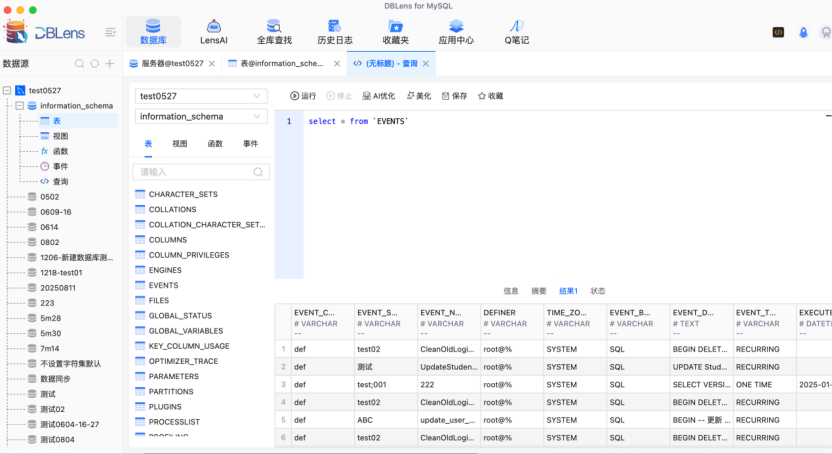Select the 函数 tab in object panel
Image resolution: width=832 pixels, height=454 pixels.
point(215,144)
